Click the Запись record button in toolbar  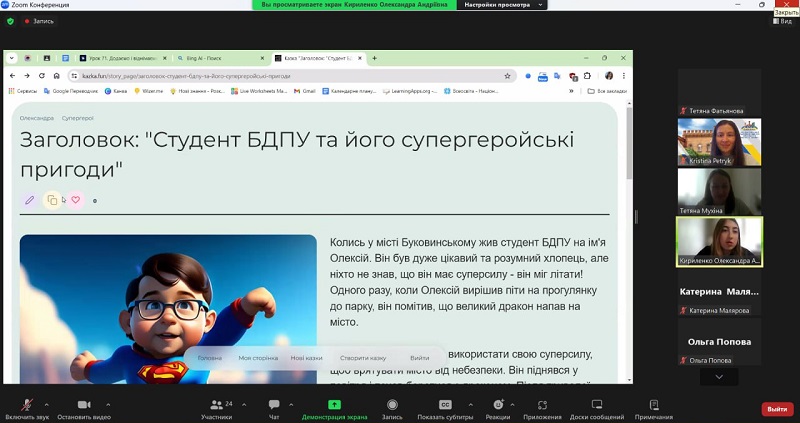tap(392, 409)
